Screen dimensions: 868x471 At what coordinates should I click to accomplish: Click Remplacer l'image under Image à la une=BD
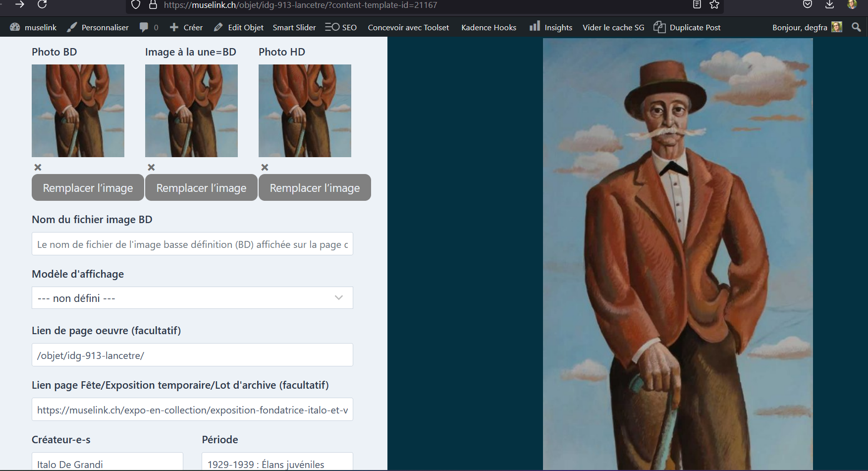click(x=201, y=187)
